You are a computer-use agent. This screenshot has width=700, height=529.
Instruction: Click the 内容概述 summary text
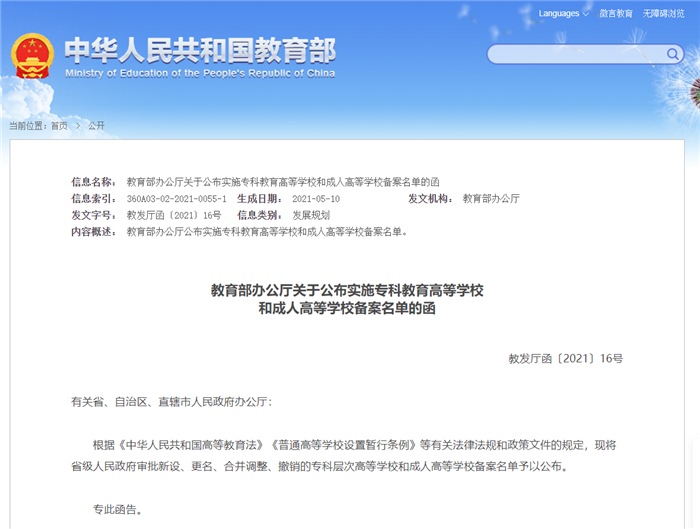click(x=267, y=232)
